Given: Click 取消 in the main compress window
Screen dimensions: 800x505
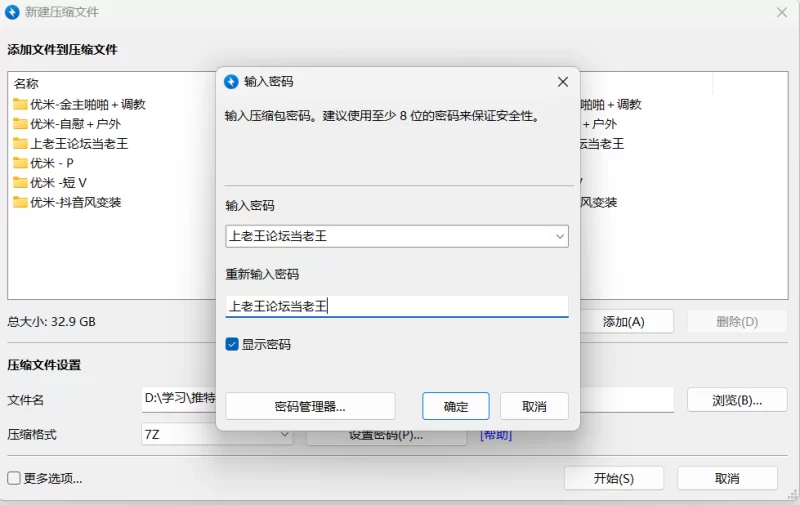Looking at the screenshot, I should pos(727,478).
